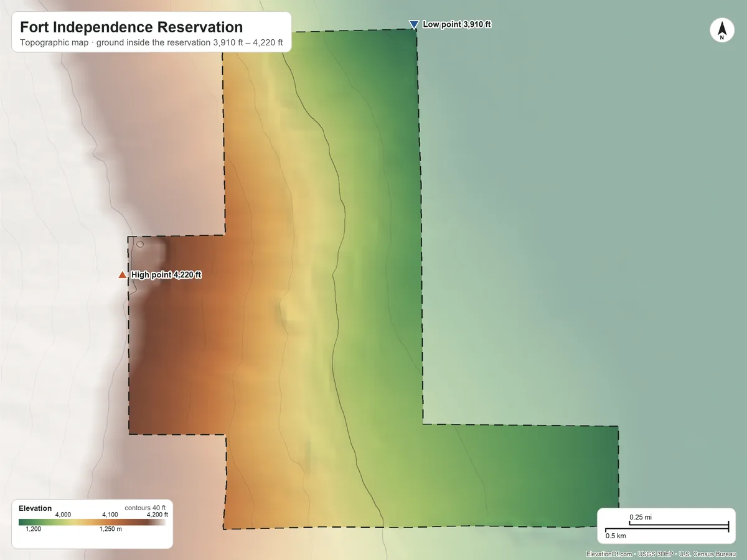Click the topographic map subtitle text
This screenshot has width=747, height=560.
coord(151,44)
